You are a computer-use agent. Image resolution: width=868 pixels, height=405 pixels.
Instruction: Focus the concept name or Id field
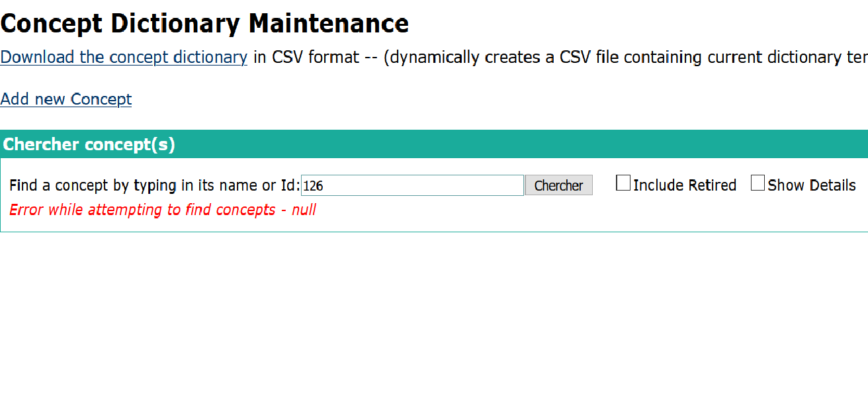[x=412, y=185]
